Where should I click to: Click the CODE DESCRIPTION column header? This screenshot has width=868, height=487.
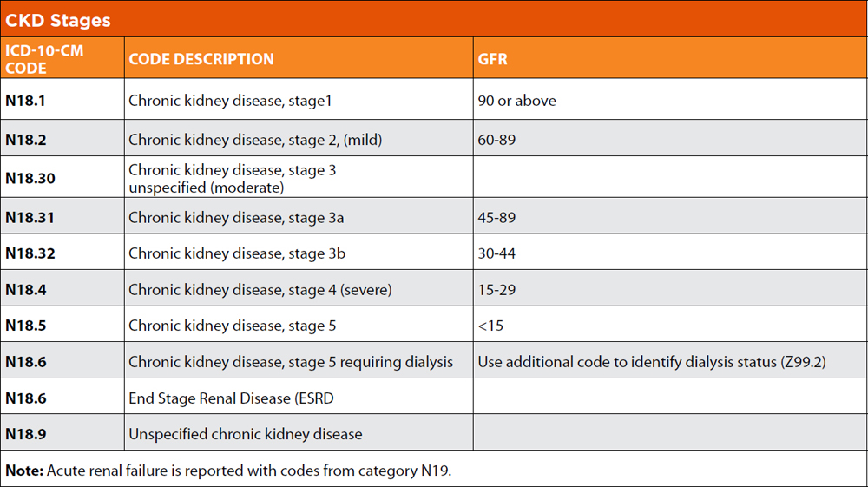click(x=201, y=59)
